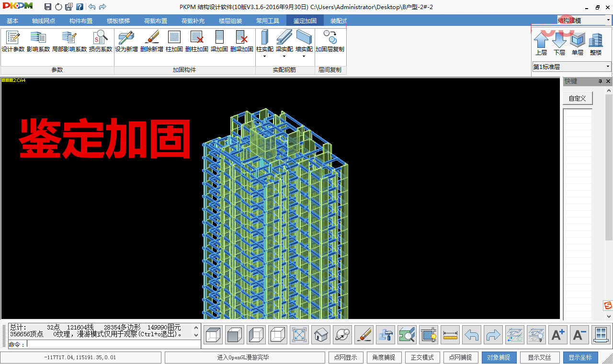Click the command output scroll-down arrow

pos(196,334)
